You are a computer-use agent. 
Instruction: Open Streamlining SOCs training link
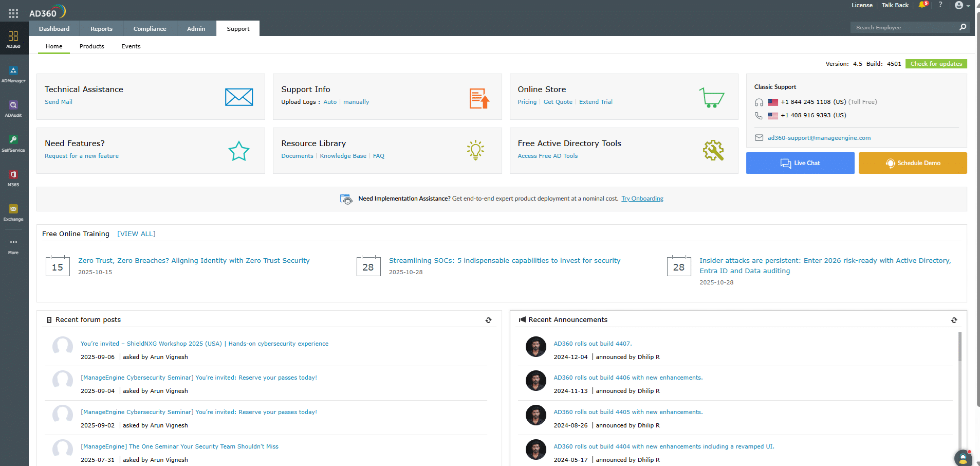pyautogui.click(x=505, y=261)
